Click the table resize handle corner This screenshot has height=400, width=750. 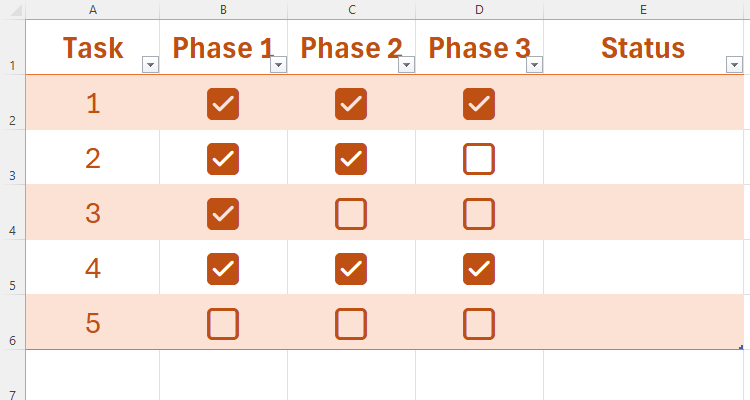(741, 347)
